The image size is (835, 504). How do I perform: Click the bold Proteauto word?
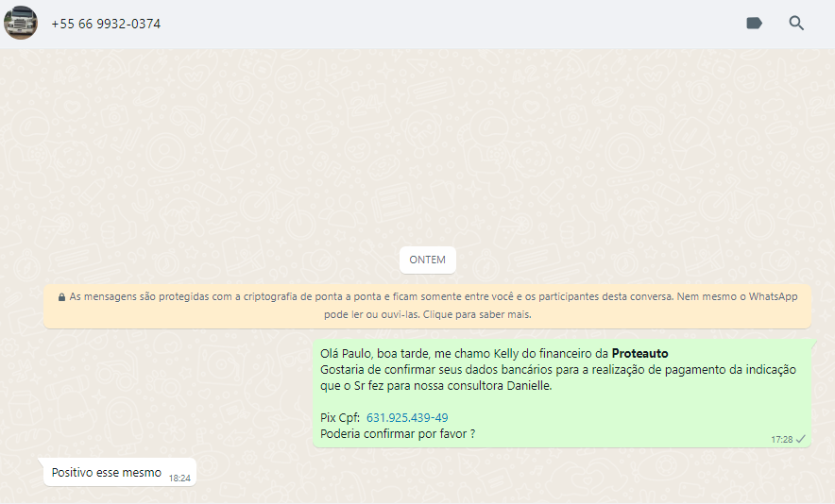point(639,354)
